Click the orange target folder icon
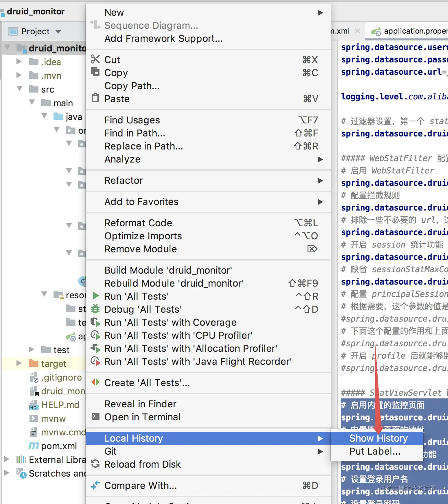The height and width of the screenshot is (504, 448). [34, 363]
